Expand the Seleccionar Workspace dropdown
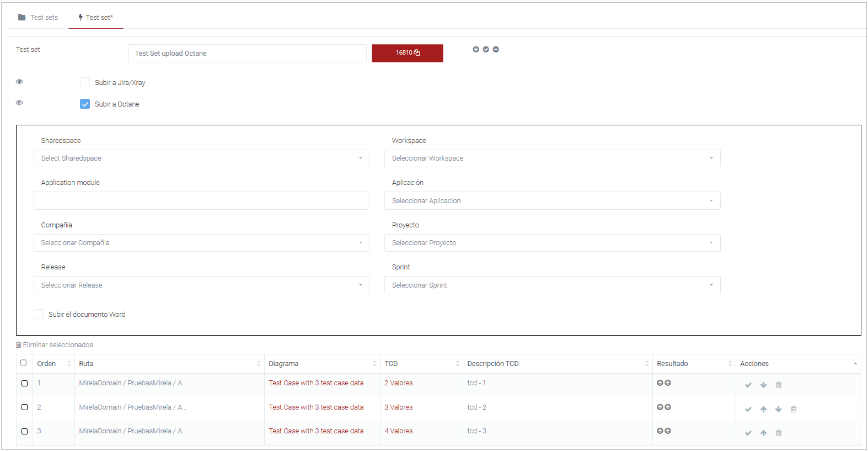868x451 pixels. (552, 158)
